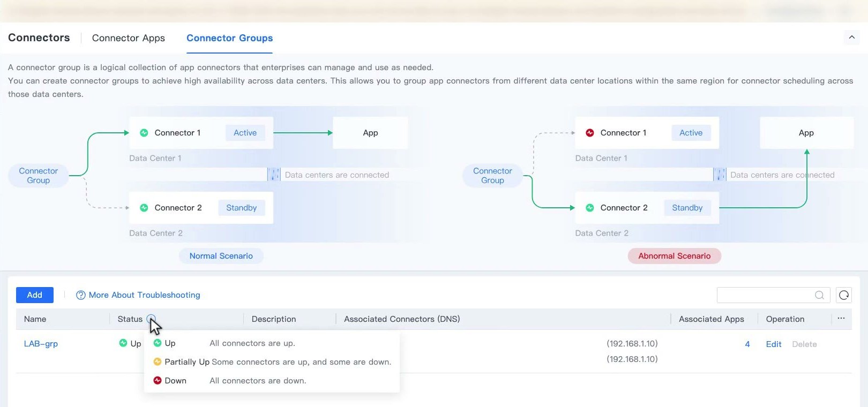The image size is (868, 407).
Task: Open the LAB-grp connector group
Action: point(41,344)
